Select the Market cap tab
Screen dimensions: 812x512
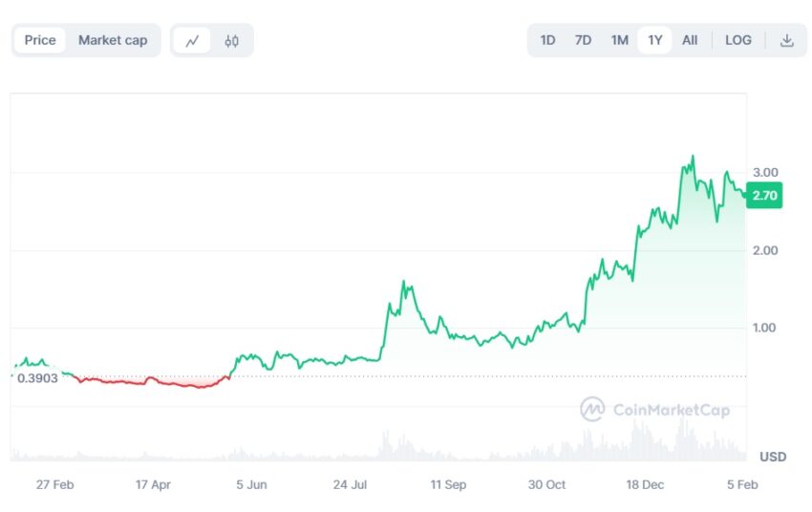point(113,40)
